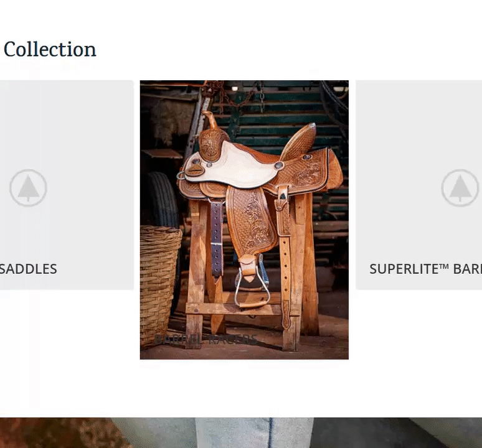This screenshot has height=448, width=482.
Task: Click the tree placeholder icon on SUPERLITE card
Action: pos(460,188)
